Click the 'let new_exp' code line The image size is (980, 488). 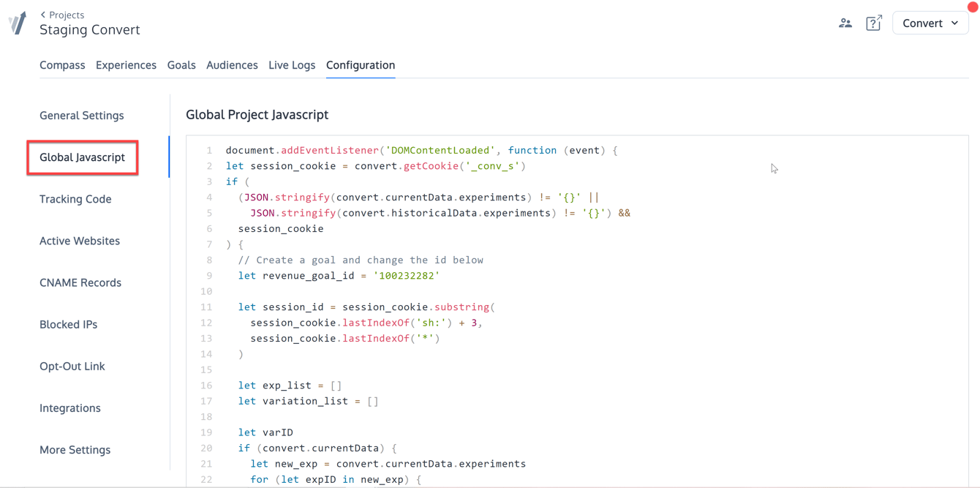tap(388, 464)
